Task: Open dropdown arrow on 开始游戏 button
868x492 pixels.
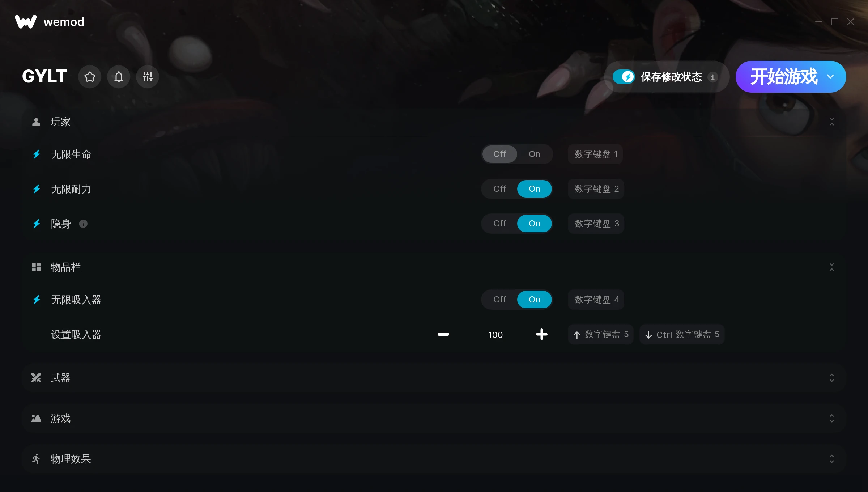Action: coord(831,77)
